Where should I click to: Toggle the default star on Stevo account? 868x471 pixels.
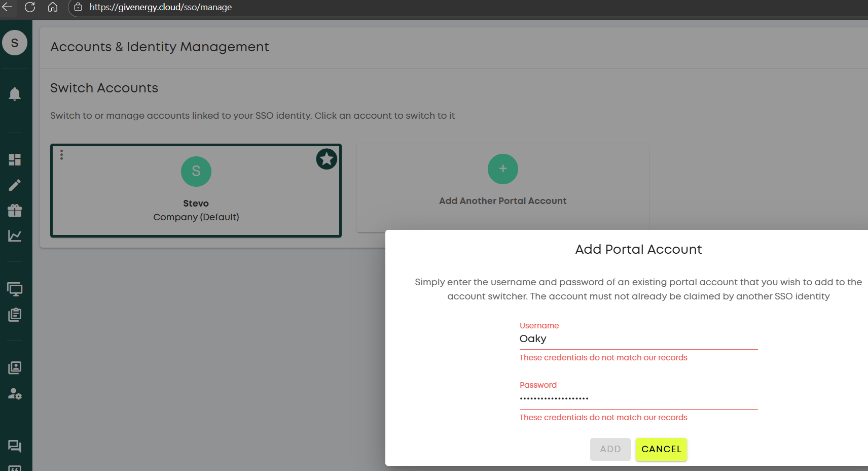(327, 159)
